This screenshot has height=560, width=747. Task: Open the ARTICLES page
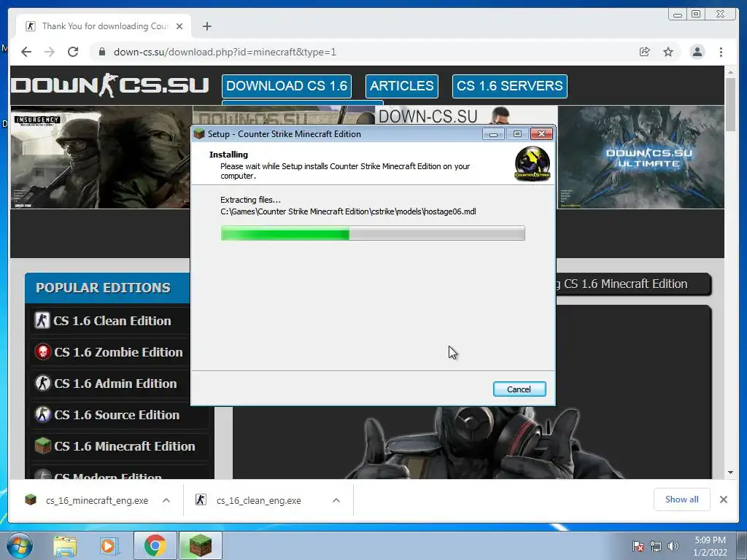(x=402, y=86)
